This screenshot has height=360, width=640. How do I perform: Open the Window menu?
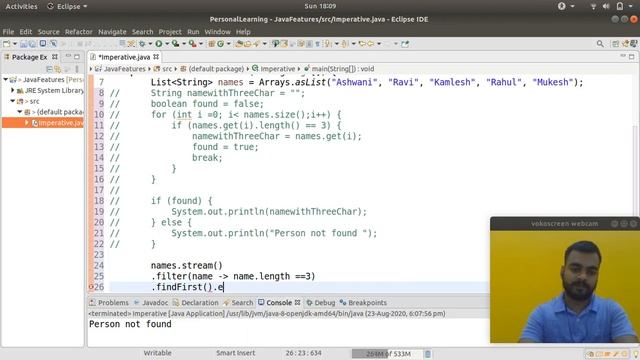(218, 31)
